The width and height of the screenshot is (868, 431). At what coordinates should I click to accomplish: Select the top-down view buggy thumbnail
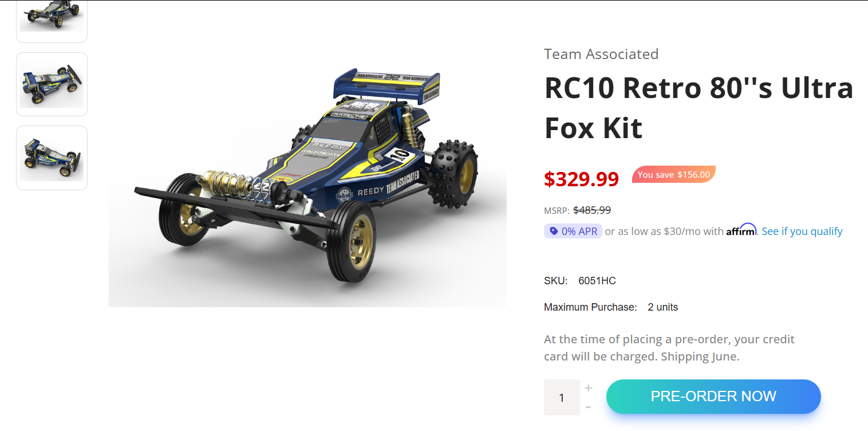(52, 84)
